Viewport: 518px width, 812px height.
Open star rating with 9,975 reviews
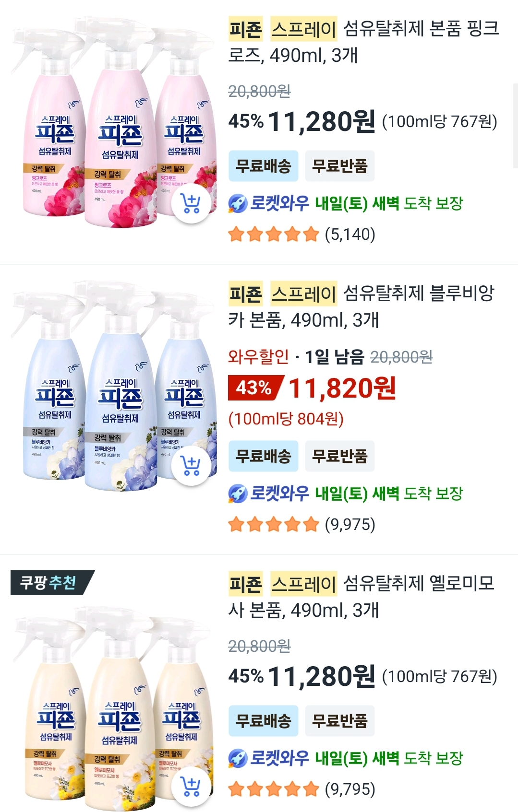point(302,524)
